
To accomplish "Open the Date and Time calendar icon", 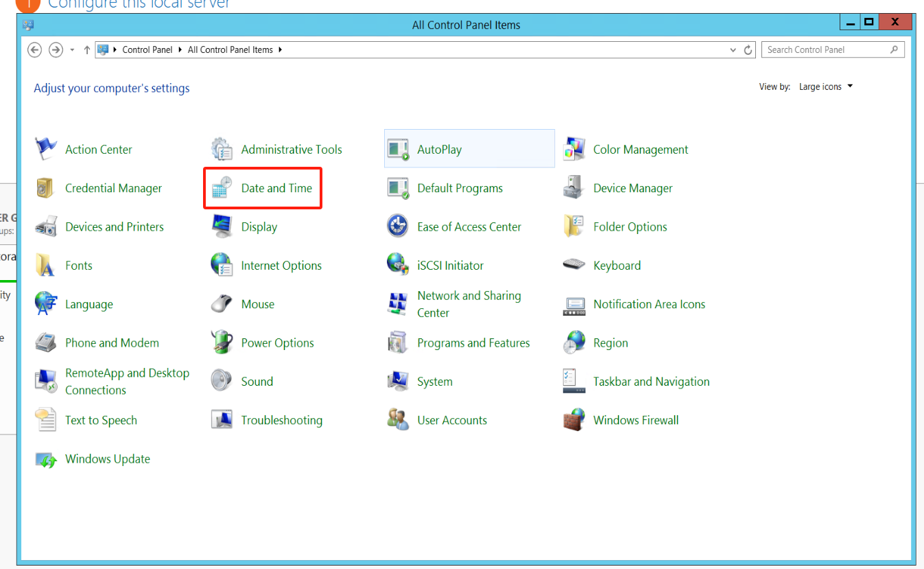I will tap(222, 188).
